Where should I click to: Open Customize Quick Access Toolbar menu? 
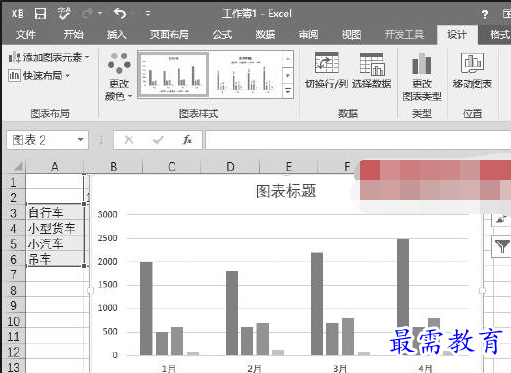[148, 14]
